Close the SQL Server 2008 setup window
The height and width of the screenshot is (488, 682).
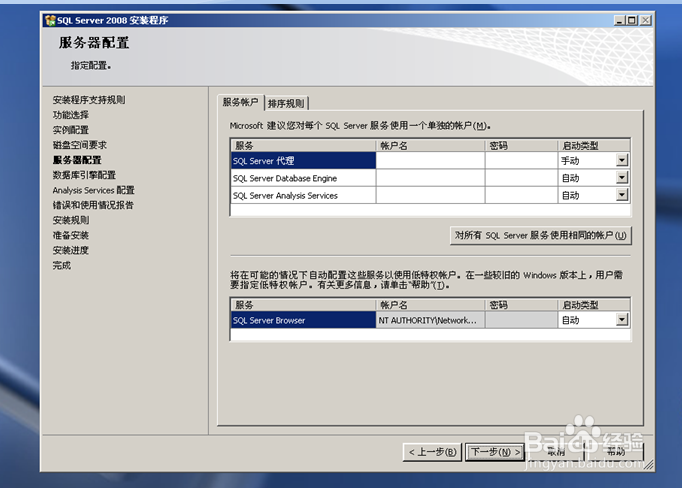[646, 20]
